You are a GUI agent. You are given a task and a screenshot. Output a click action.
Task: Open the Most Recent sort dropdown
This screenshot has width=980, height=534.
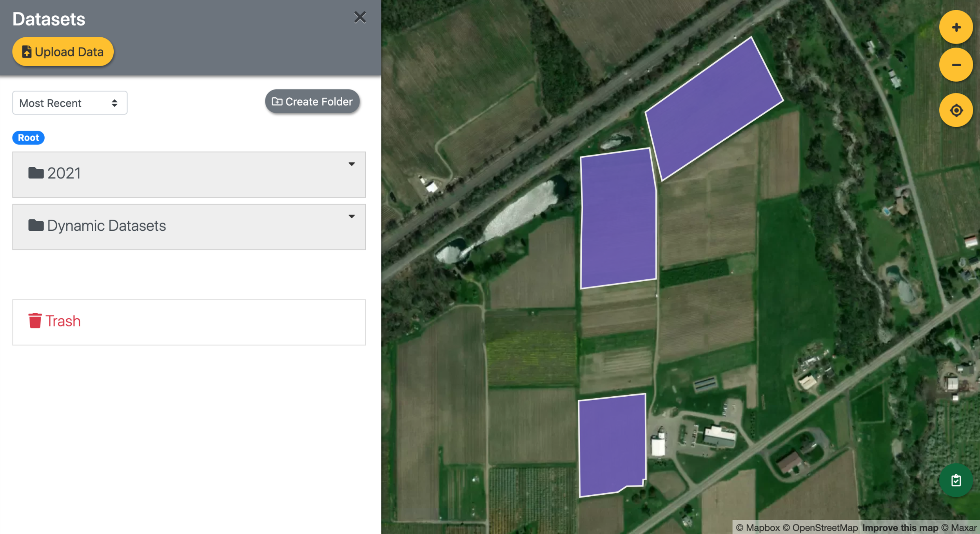70,103
